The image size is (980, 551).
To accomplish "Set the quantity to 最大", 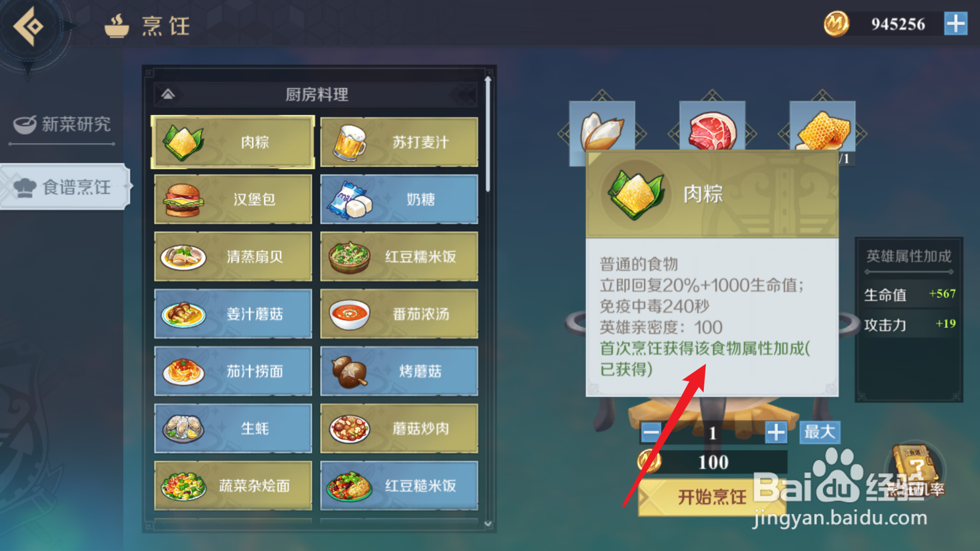I will coord(820,433).
